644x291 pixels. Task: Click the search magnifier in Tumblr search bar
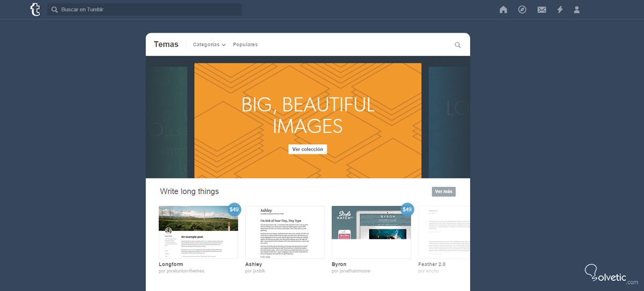click(54, 10)
